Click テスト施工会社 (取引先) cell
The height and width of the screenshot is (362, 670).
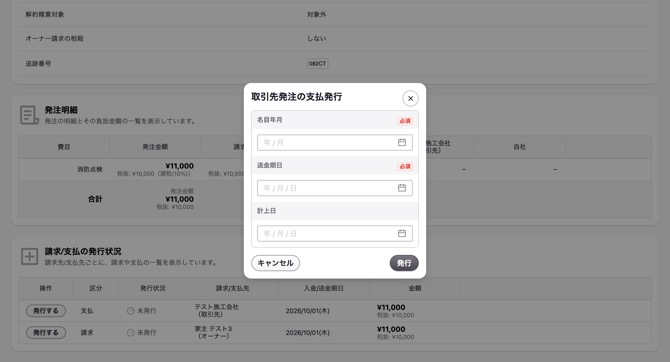pyautogui.click(x=217, y=311)
